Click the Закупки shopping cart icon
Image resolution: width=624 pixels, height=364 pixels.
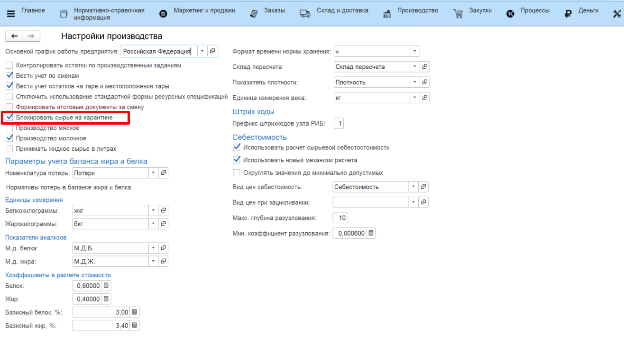pyautogui.click(x=458, y=14)
